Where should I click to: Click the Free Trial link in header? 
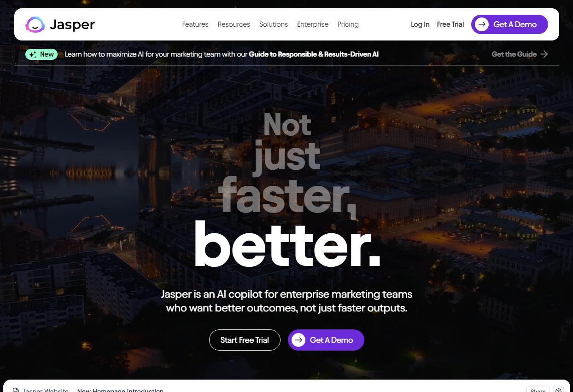(450, 24)
